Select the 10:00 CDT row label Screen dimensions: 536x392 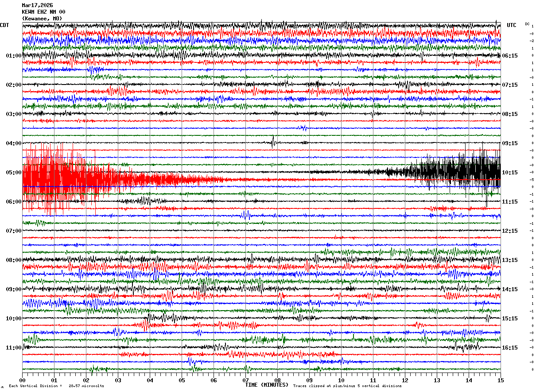(x=13, y=319)
